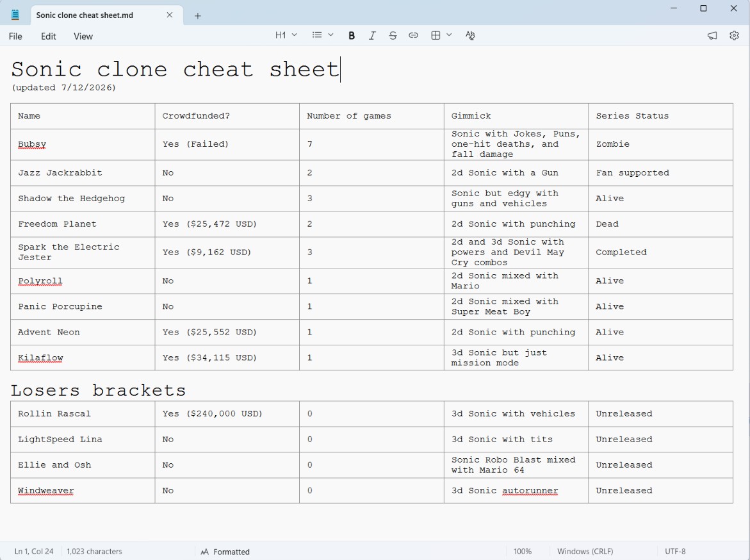This screenshot has height=560, width=750.
Task: Click the 'Crowdfunded?' header cell
Action: click(227, 116)
